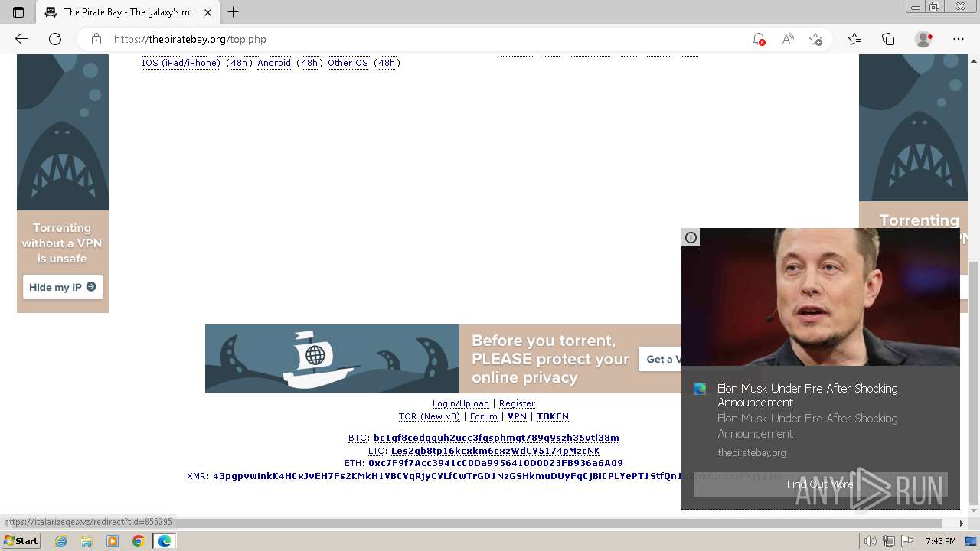Click Hide my IP button
The width and height of the screenshot is (980, 551).
(63, 287)
